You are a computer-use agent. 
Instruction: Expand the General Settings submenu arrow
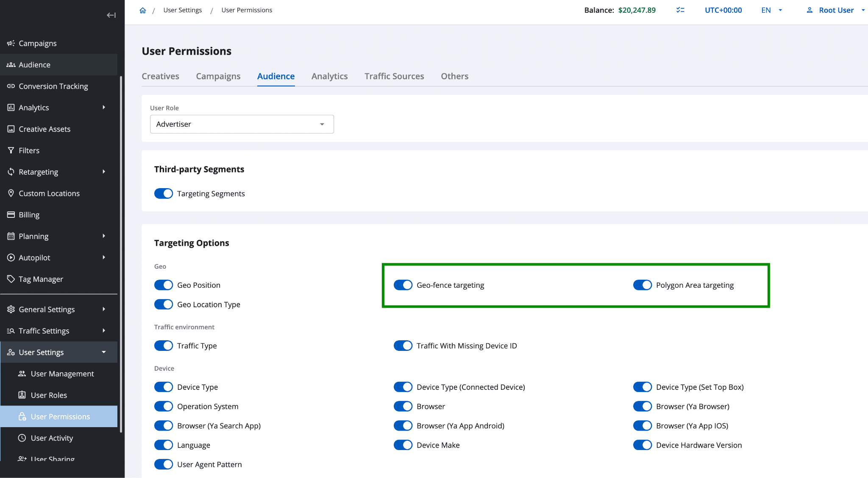pos(104,309)
